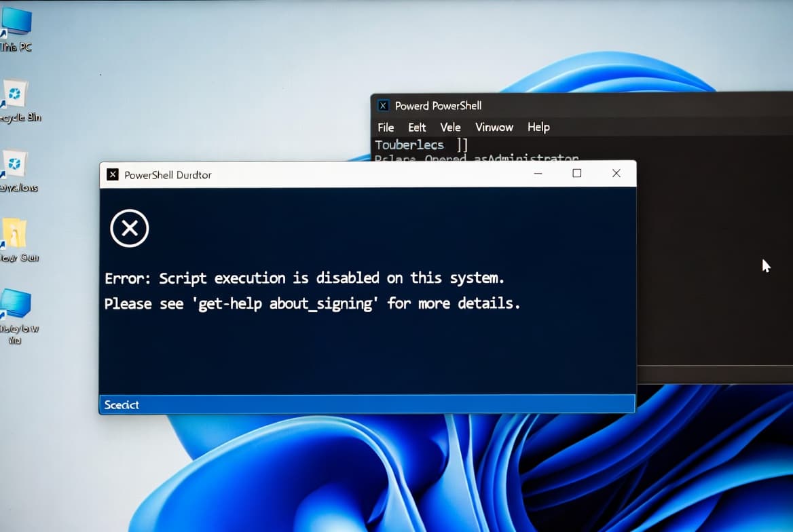This screenshot has width=793, height=532.
Task: Close the PowerShell Durdtor error window
Action: click(616, 174)
